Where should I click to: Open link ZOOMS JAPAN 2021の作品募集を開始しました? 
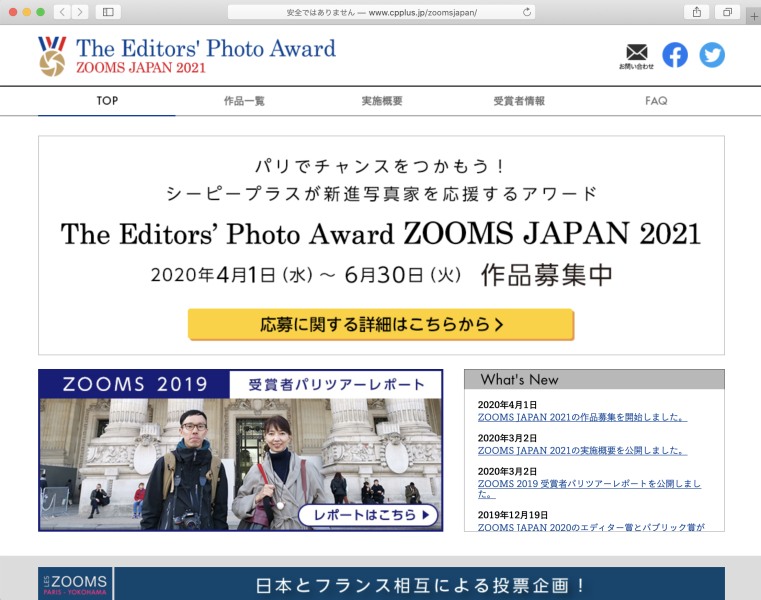582,417
